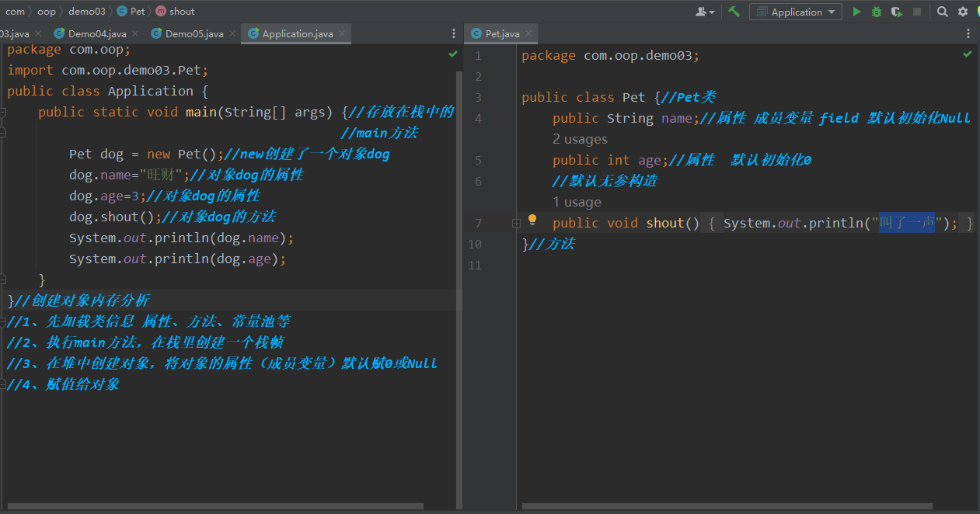Close the Application.java tab
This screenshot has width=980, height=514.
pos(343,34)
